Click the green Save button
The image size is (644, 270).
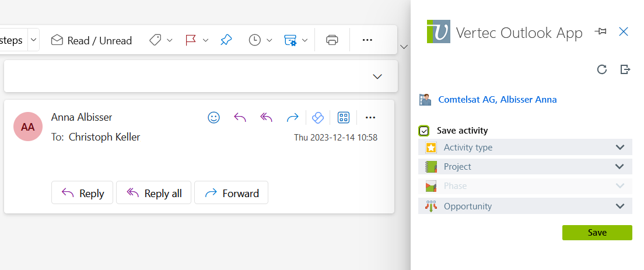(597, 233)
